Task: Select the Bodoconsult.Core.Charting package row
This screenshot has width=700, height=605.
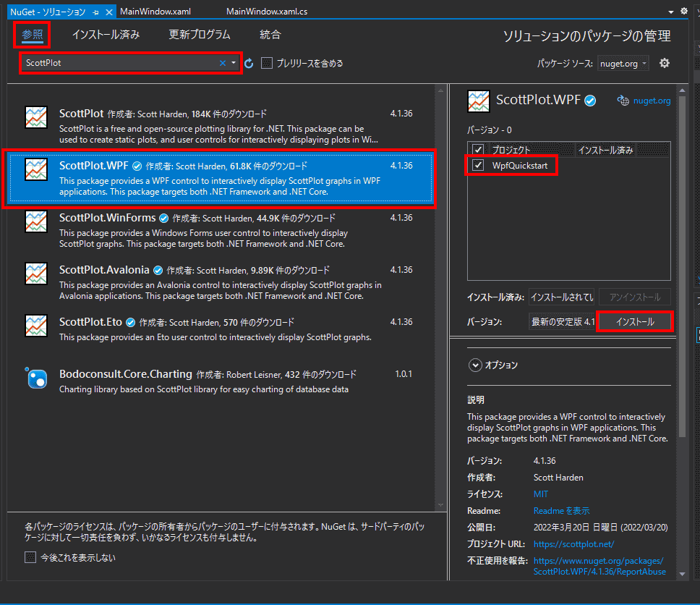Action: point(221,381)
